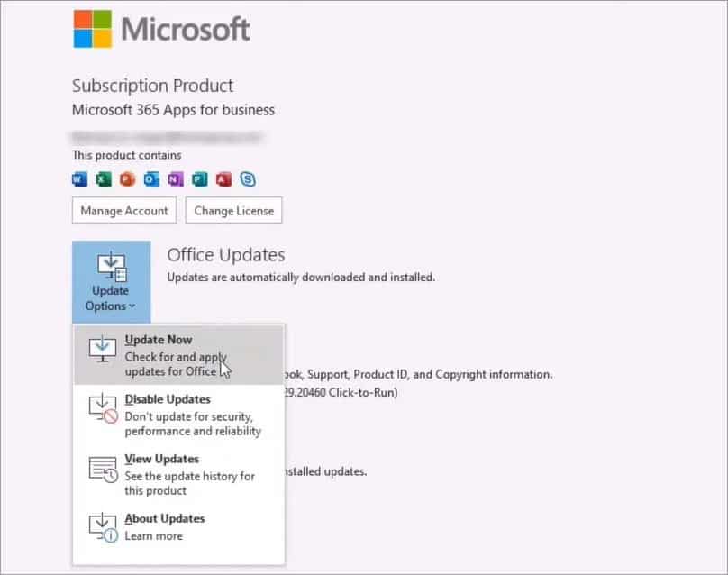This screenshot has width=728, height=575.
Task: Click 'Updates are automatically downloaded and installed.' text
Action: coord(301,278)
